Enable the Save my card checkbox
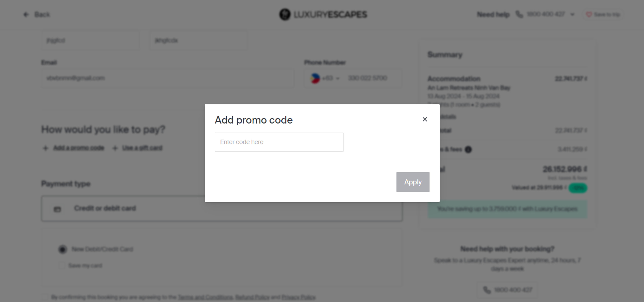 click(x=61, y=265)
